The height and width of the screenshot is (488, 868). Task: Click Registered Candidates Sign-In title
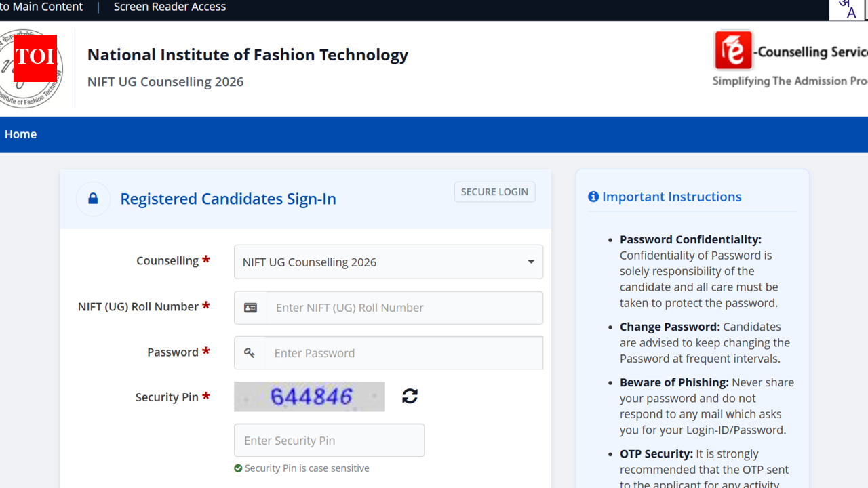228,199
